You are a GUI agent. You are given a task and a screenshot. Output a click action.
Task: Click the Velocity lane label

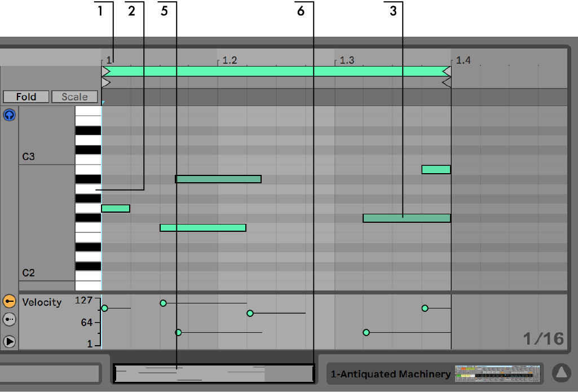[42, 302]
